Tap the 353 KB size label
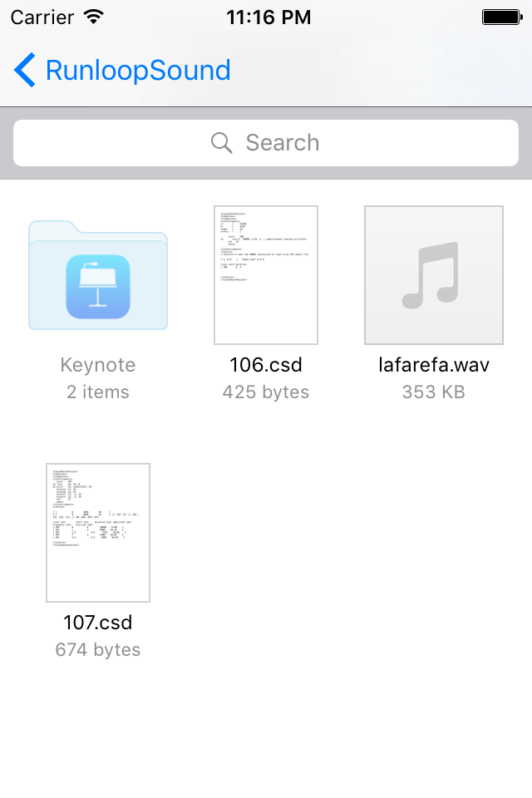The width and height of the screenshot is (532, 798). pyautogui.click(x=434, y=392)
